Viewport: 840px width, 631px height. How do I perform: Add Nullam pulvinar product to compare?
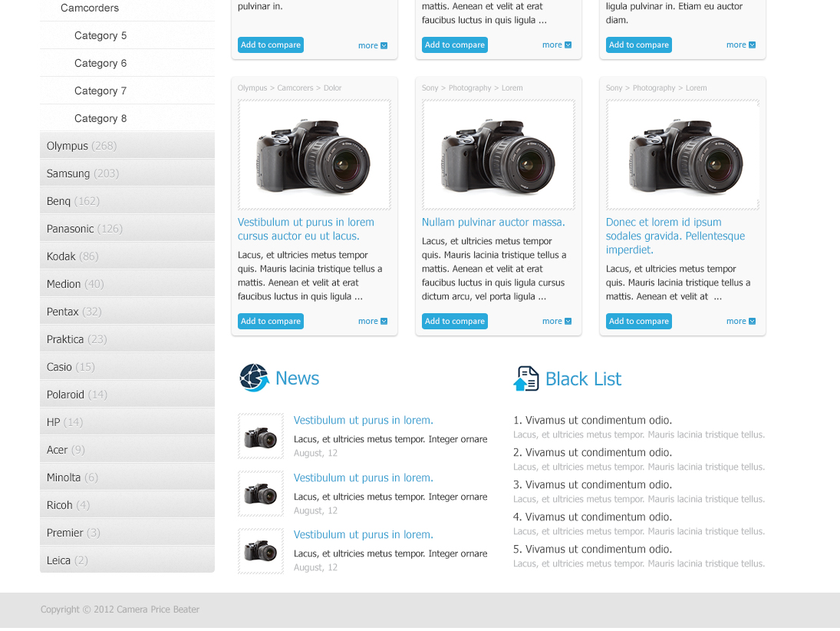pos(455,322)
